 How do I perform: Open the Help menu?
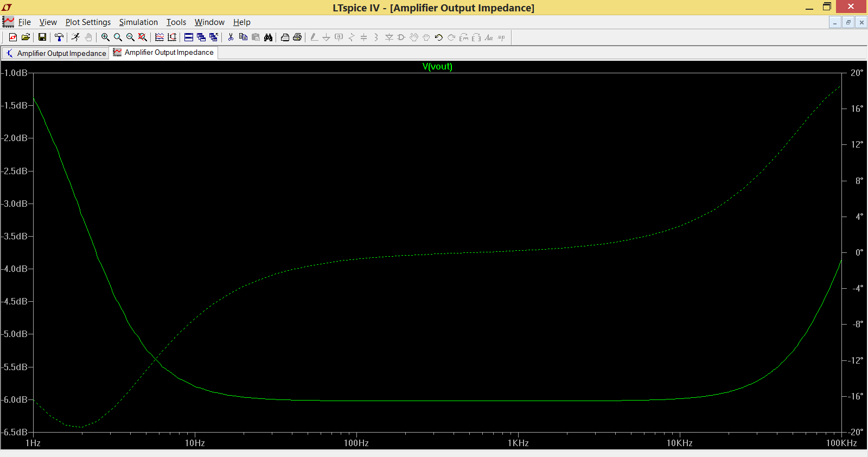pos(242,22)
